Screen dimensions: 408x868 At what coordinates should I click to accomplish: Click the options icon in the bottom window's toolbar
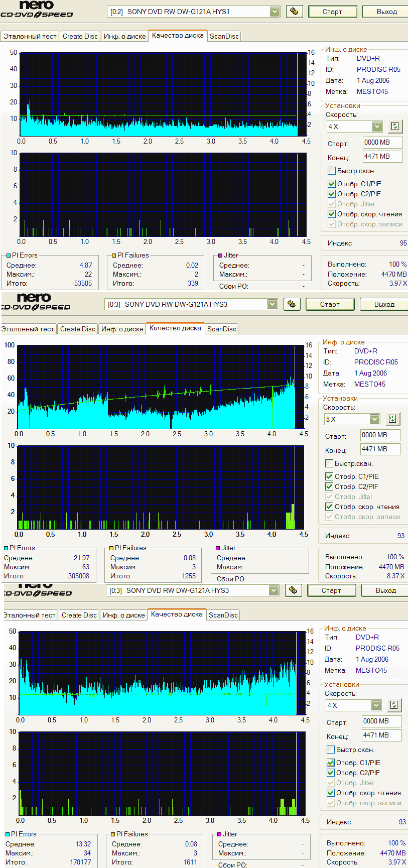pyautogui.click(x=293, y=590)
